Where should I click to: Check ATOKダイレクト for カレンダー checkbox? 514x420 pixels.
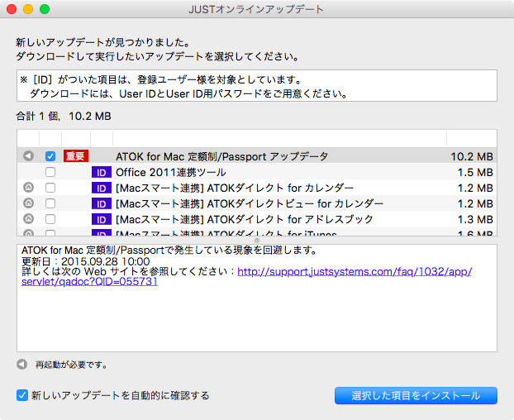point(50,188)
